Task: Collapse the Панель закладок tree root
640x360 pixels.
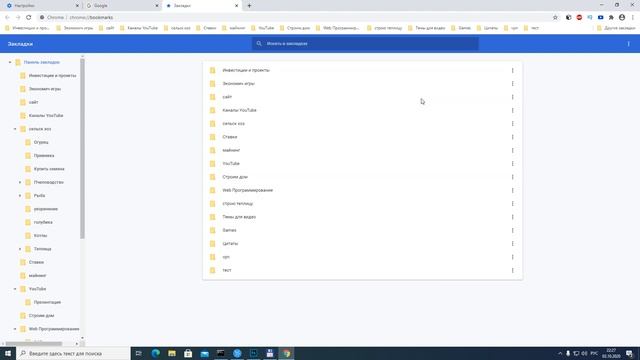Action: click(10, 62)
